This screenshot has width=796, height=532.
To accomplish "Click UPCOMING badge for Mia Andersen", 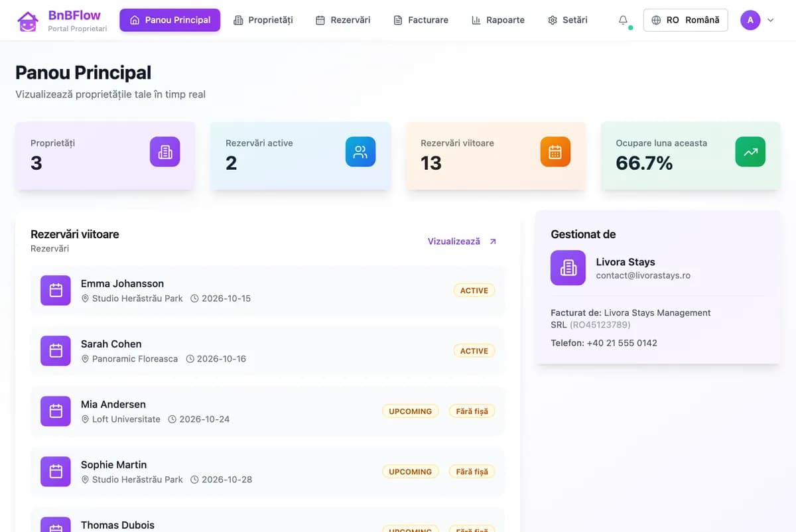I will point(411,411).
